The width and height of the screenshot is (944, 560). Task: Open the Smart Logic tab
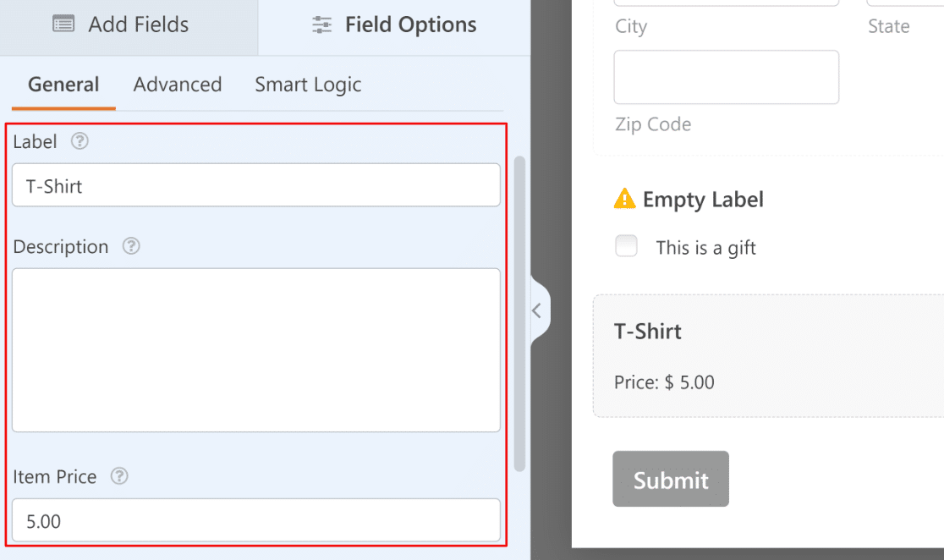click(308, 85)
